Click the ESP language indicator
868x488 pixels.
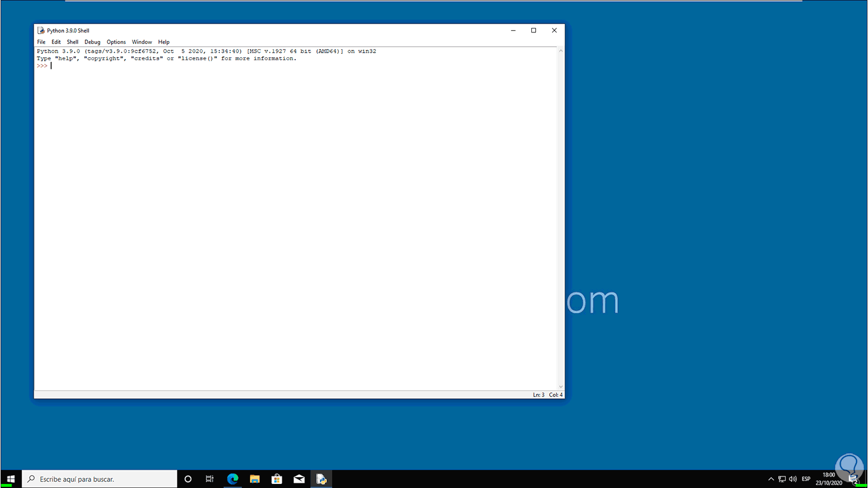[806, 479]
